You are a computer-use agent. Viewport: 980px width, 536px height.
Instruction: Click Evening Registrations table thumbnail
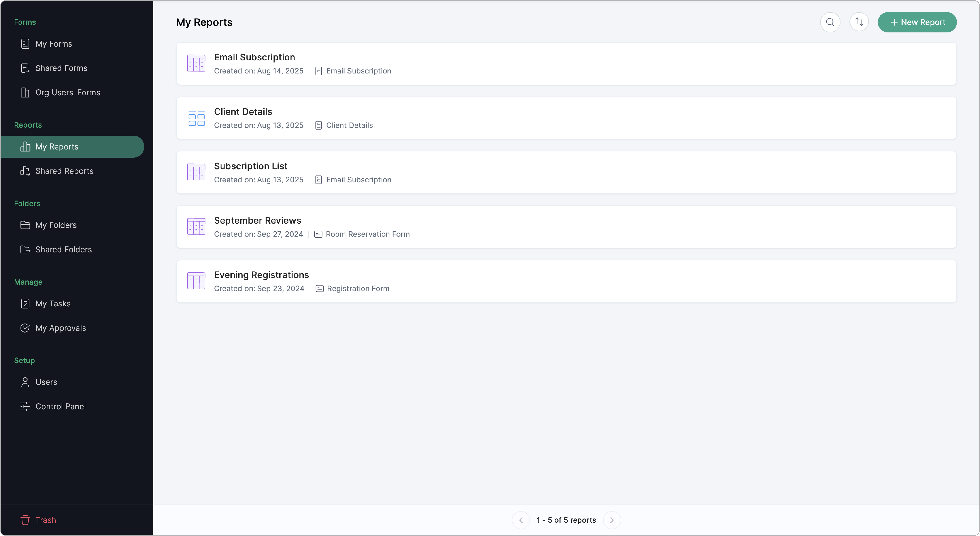click(196, 281)
